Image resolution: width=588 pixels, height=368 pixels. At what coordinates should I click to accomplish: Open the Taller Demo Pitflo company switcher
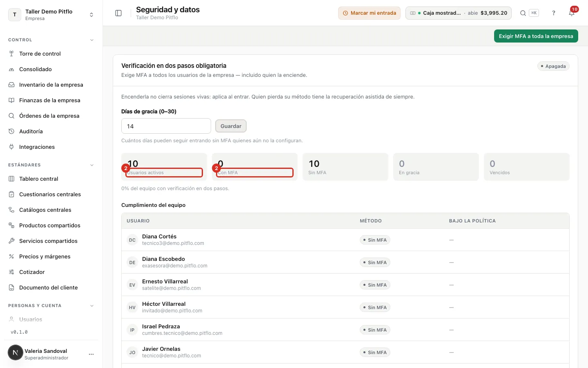pos(51,15)
